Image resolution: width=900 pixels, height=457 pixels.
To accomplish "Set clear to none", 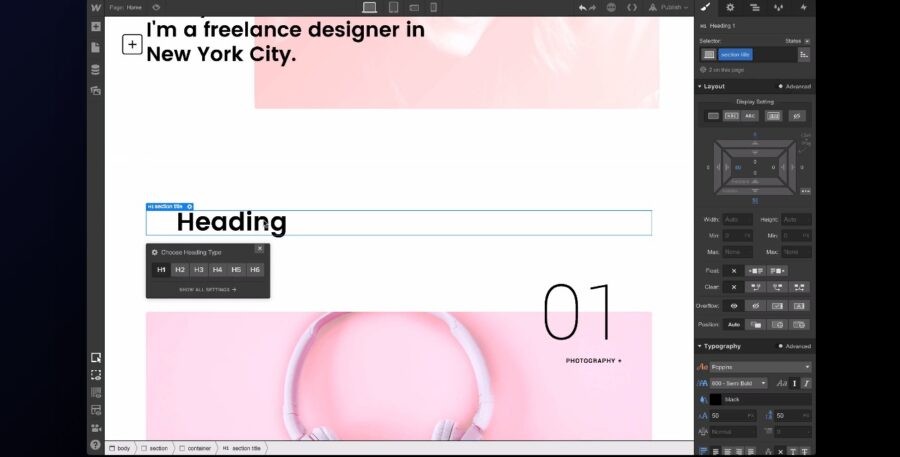I will click(734, 287).
